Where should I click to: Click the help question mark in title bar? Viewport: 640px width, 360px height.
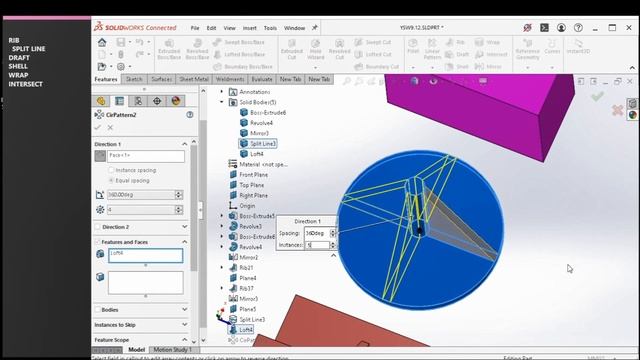tap(578, 28)
